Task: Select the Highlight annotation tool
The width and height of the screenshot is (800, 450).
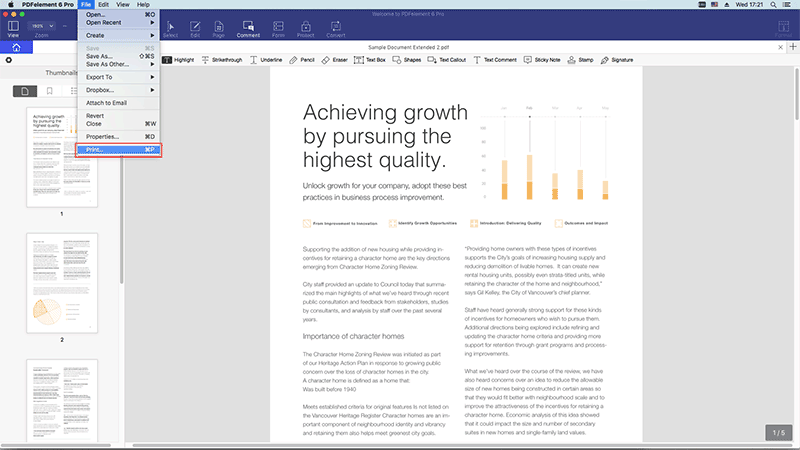Action: pos(178,60)
